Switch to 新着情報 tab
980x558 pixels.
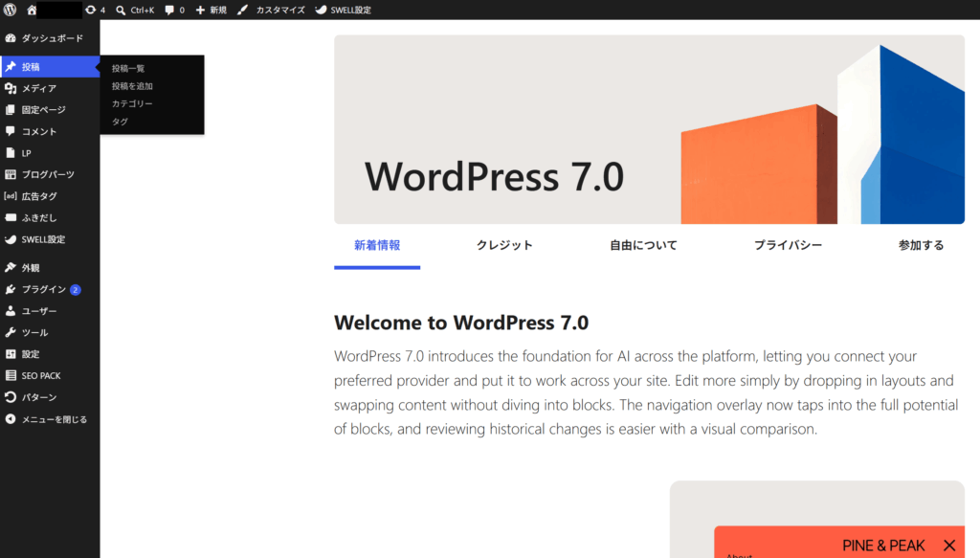(x=377, y=246)
